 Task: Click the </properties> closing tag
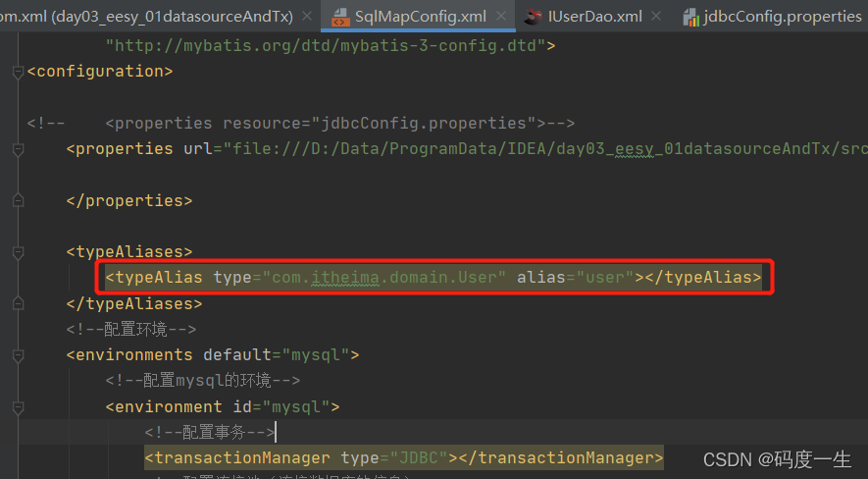129,200
